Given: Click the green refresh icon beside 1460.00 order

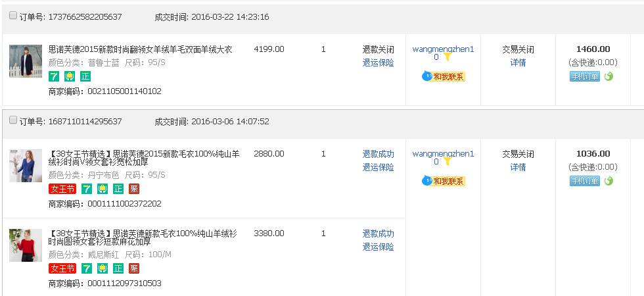Looking at the screenshot, I should click(609, 76).
